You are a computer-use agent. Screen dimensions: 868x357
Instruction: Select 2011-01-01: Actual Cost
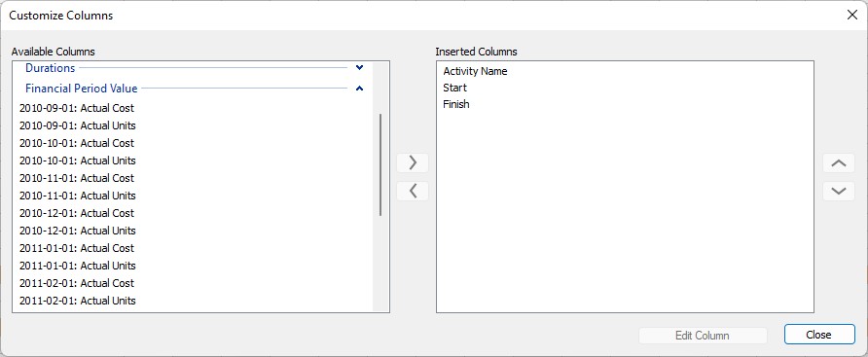click(x=77, y=248)
